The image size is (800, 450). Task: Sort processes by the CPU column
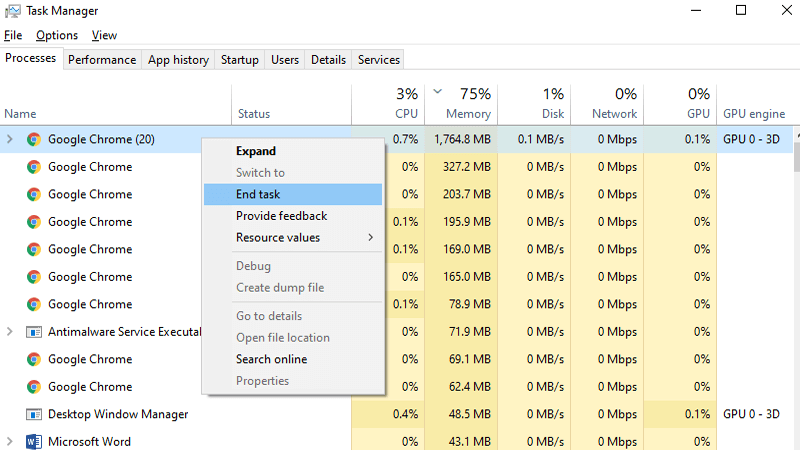(x=388, y=105)
